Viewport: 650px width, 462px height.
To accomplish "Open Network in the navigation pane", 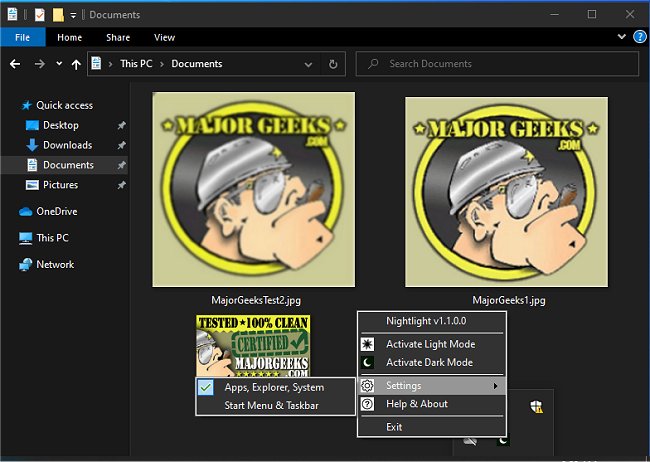I will tap(55, 265).
